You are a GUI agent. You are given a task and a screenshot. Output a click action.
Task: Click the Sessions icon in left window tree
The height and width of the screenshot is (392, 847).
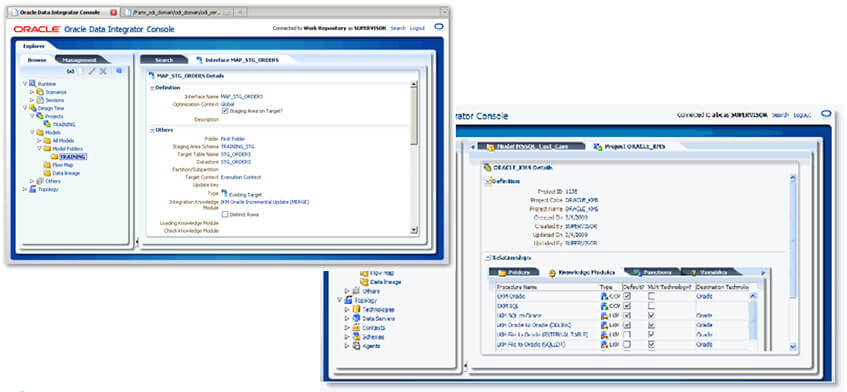tap(40, 100)
